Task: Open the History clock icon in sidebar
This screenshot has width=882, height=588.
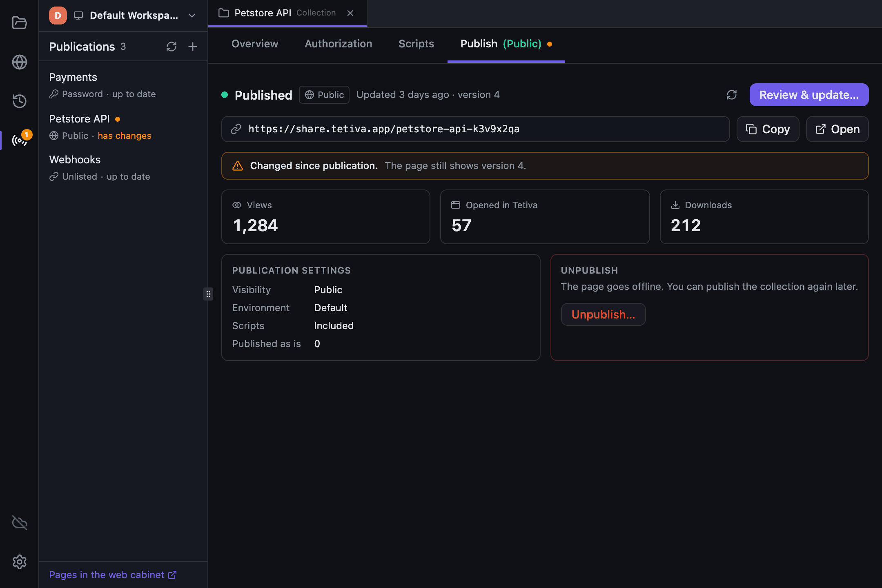Action: coord(19,101)
